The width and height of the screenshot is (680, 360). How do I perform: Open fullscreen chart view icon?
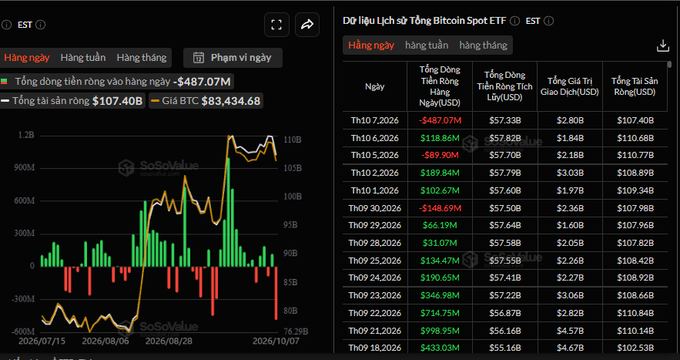click(x=277, y=25)
